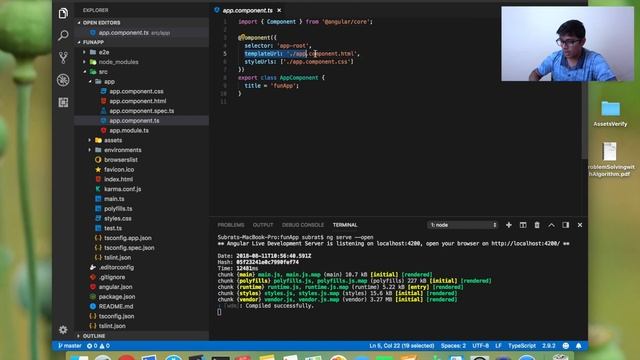Open the Debug view in activity bar
The width and height of the screenshot is (640, 360).
pyautogui.click(x=63, y=80)
